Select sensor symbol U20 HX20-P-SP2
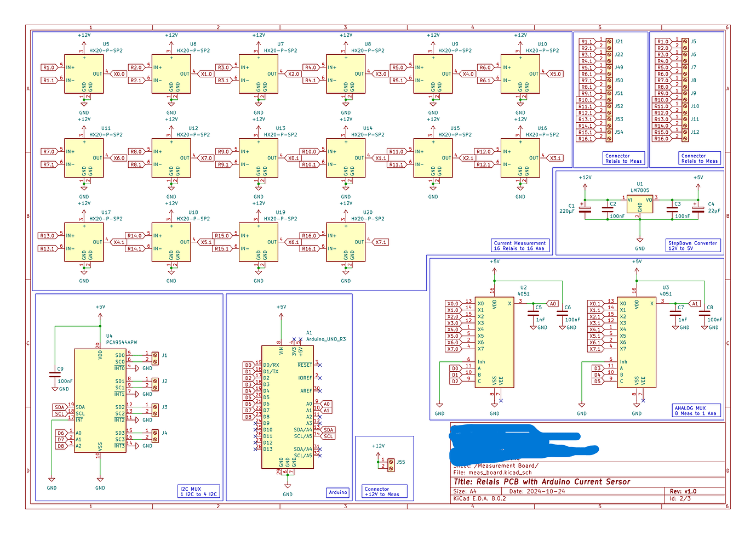 click(x=345, y=242)
